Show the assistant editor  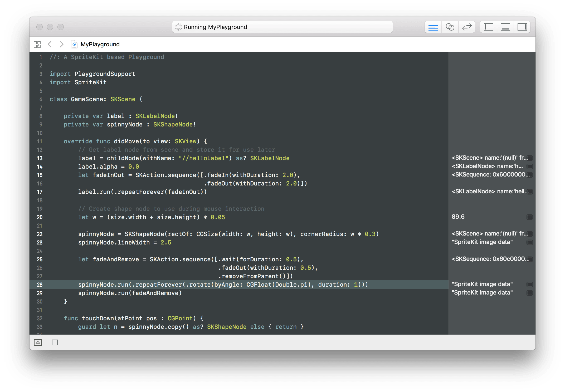coord(450,27)
